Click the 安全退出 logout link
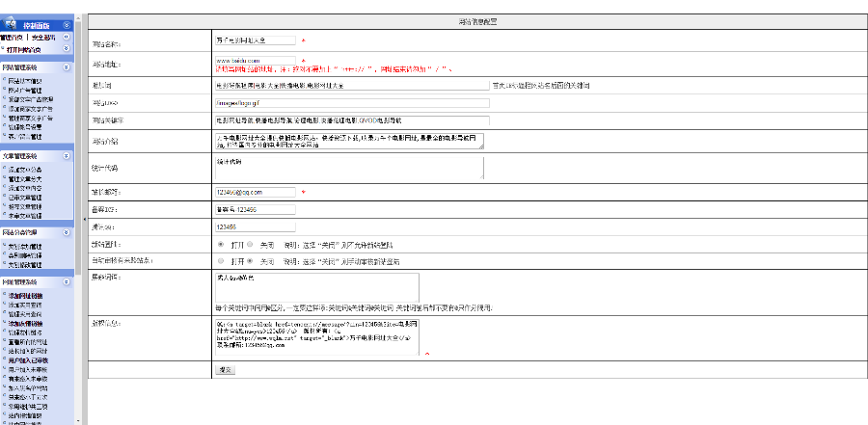Screen dimensions: 868x425 [43, 38]
